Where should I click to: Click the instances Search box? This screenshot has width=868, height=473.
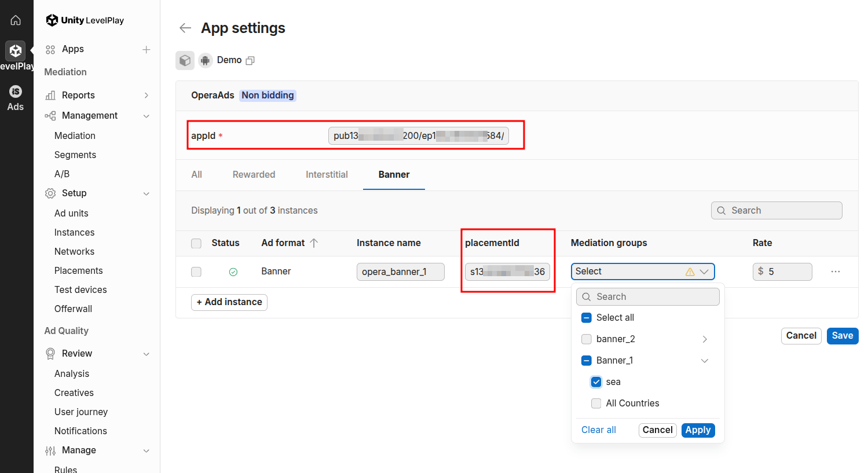click(x=777, y=211)
